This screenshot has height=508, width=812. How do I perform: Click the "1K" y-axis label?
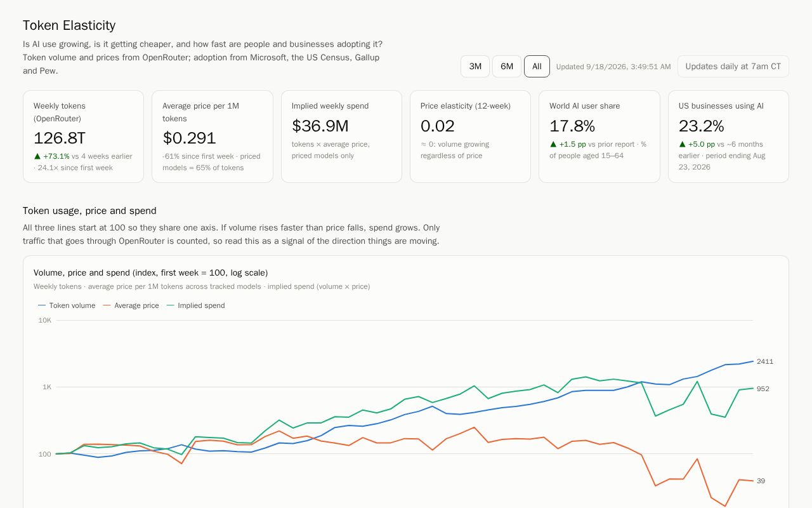click(47, 387)
